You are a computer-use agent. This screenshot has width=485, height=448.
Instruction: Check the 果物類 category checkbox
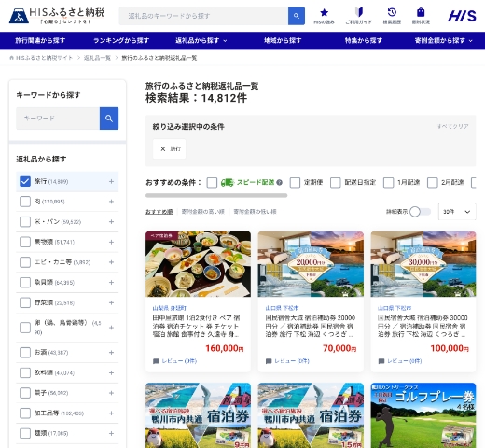coord(25,242)
